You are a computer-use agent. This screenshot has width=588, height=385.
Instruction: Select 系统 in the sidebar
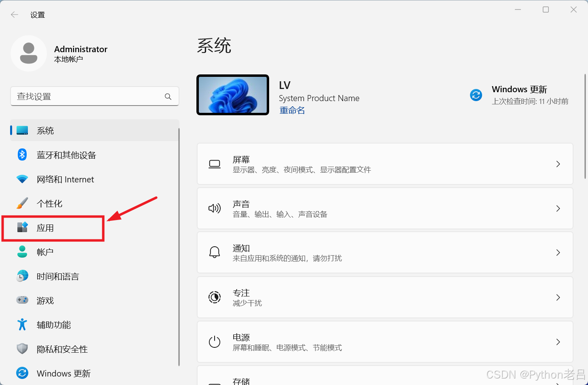coord(95,131)
